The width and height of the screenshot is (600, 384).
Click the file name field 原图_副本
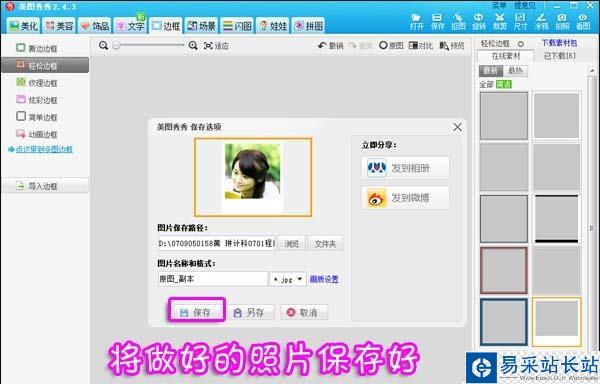pos(213,279)
